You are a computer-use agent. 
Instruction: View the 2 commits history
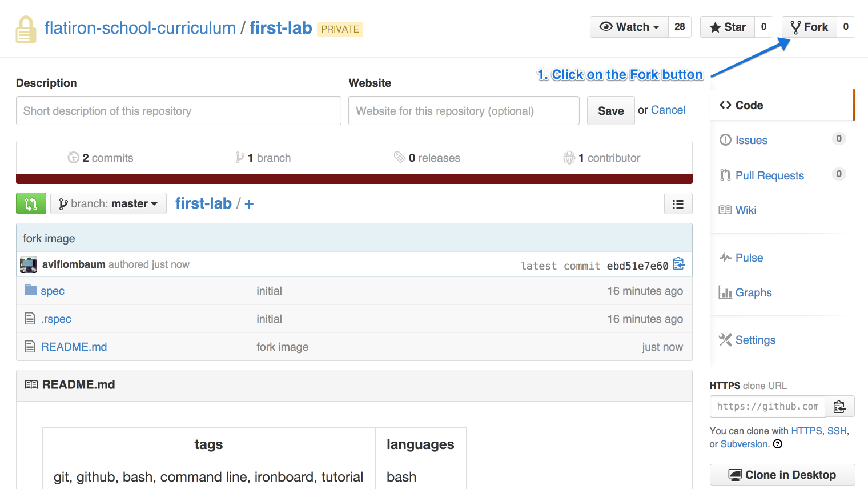tap(101, 158)
